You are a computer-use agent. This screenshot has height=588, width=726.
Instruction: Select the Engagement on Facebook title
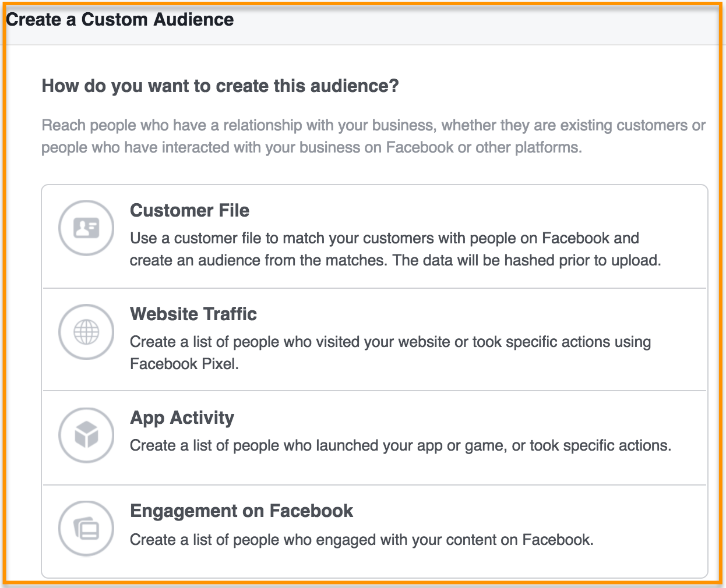241,511
